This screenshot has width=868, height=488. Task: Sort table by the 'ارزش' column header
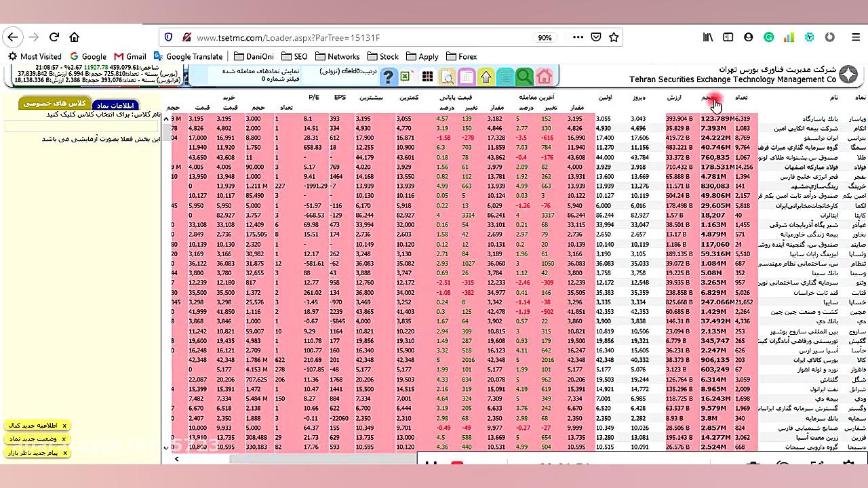pos(674,98)
